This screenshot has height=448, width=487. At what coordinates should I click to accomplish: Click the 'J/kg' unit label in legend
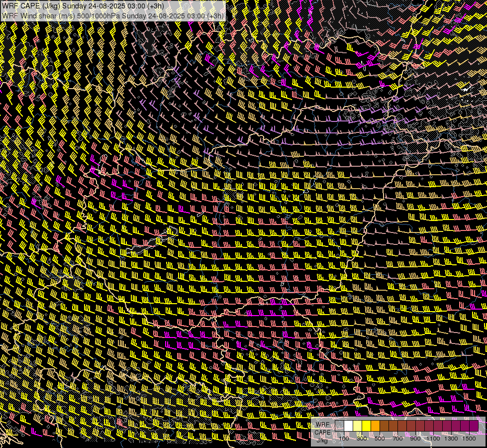click(322, 441)
